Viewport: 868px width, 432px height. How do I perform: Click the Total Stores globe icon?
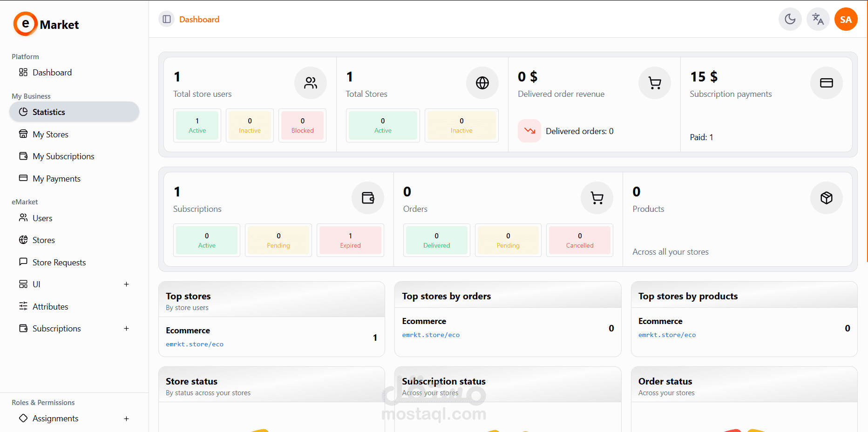[482, 83]
